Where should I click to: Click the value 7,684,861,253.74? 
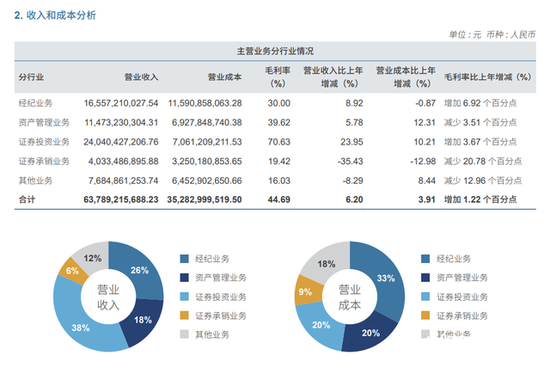(x=123, y=181)
